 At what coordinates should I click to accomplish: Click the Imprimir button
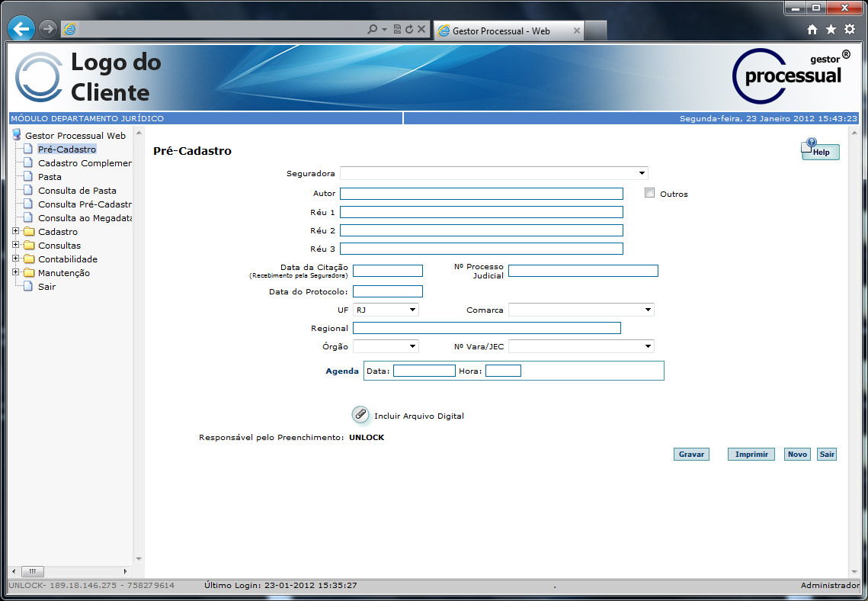point(751,454)
